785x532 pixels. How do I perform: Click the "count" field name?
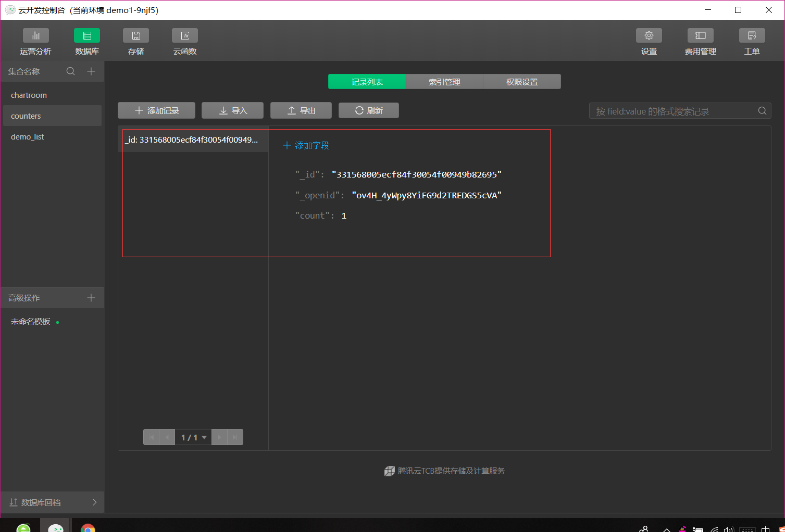click(x=313, y=216)
